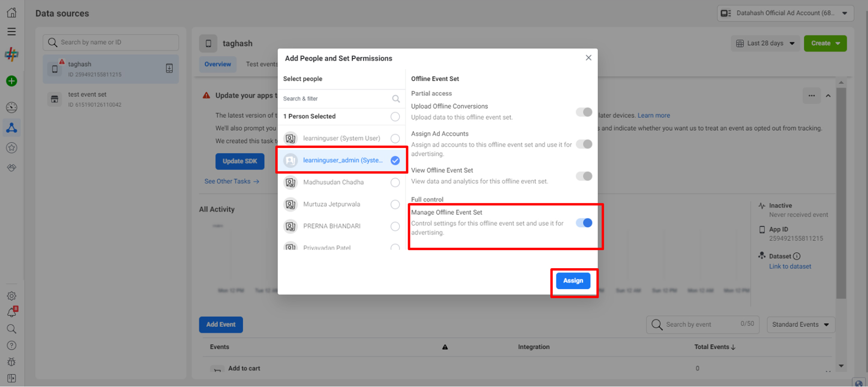
Task: Open the star icon in the sidebar
Action: [x=12, y=148]
